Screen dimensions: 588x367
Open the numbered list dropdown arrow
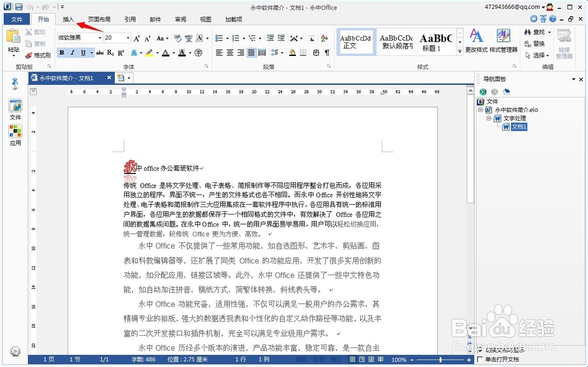pos(244,38)
